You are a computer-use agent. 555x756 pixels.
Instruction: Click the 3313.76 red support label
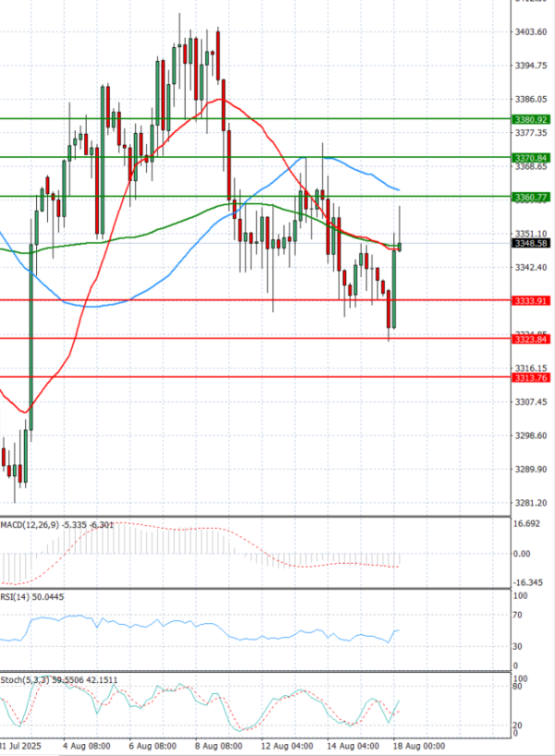coord(531,377)
